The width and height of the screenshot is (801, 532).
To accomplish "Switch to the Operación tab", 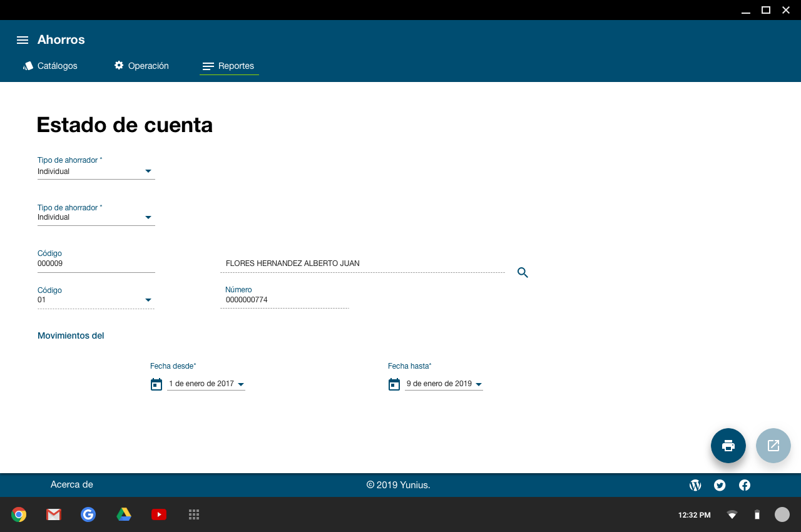I will point(141,66).
